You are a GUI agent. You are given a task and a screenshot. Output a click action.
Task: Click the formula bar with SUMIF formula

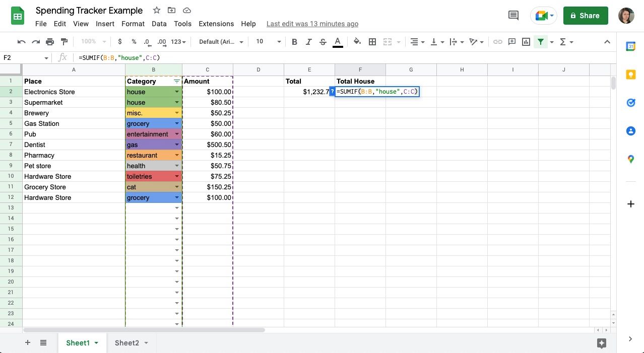click(345, 57)
